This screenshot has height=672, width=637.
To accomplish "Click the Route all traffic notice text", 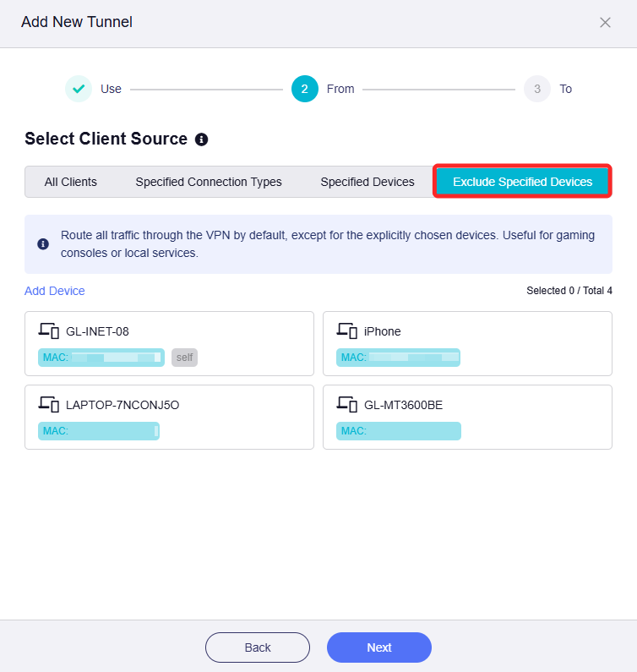I will point(328,243).
